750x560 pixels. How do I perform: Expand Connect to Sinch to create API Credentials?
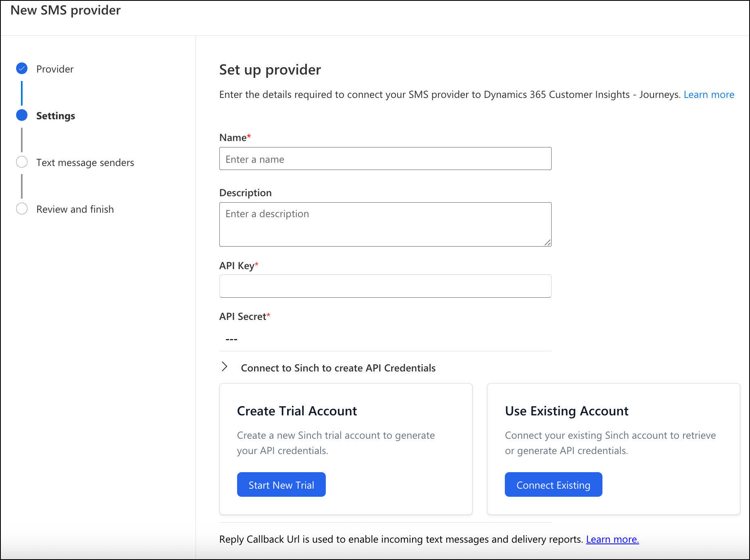224,367
